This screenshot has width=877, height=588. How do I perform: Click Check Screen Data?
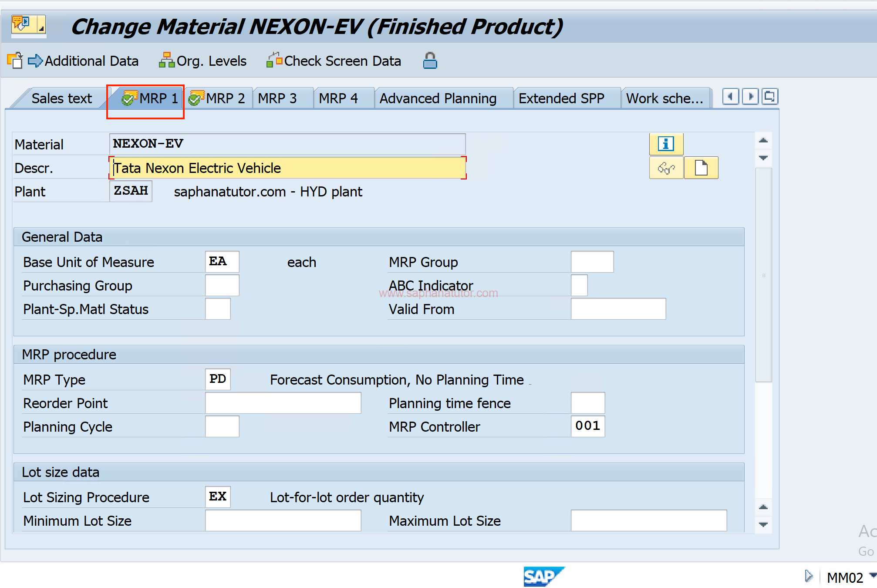click(334, 61)
